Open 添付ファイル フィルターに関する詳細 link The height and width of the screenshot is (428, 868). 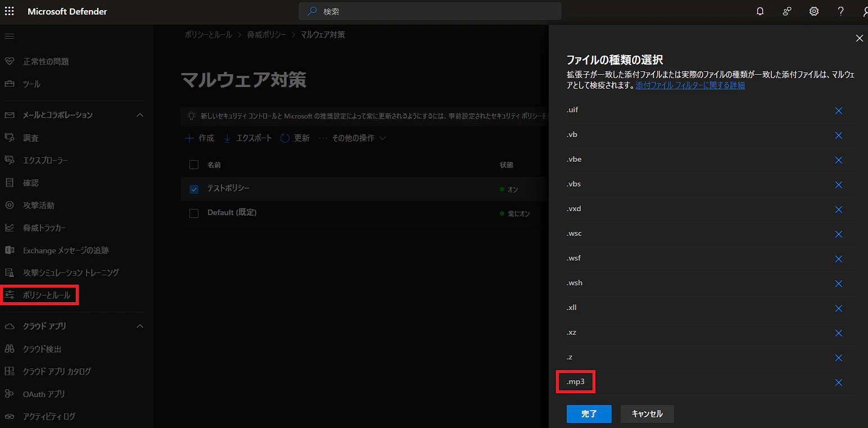(690, 85)
